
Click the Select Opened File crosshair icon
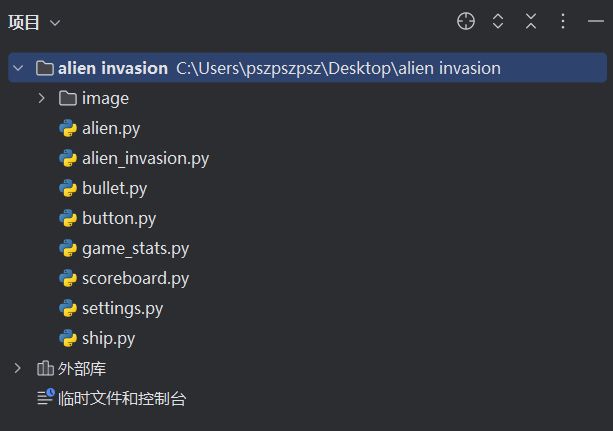pos(466,21)
